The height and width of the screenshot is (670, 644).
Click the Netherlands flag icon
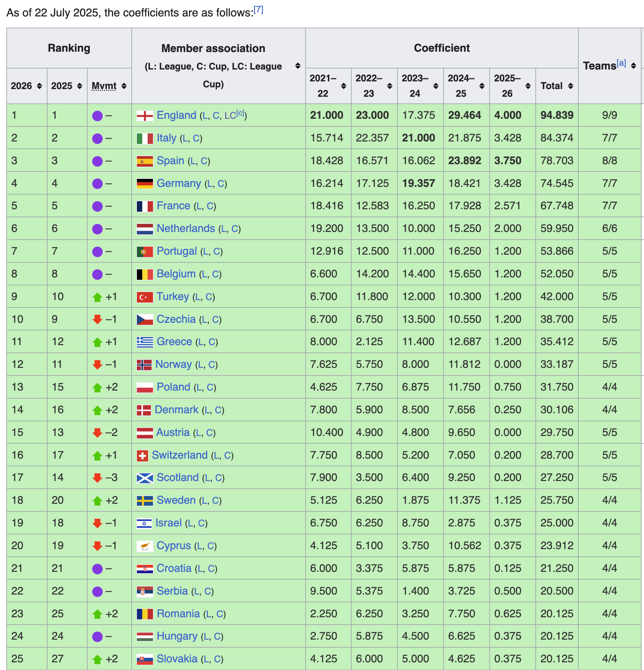click(145, 229)
